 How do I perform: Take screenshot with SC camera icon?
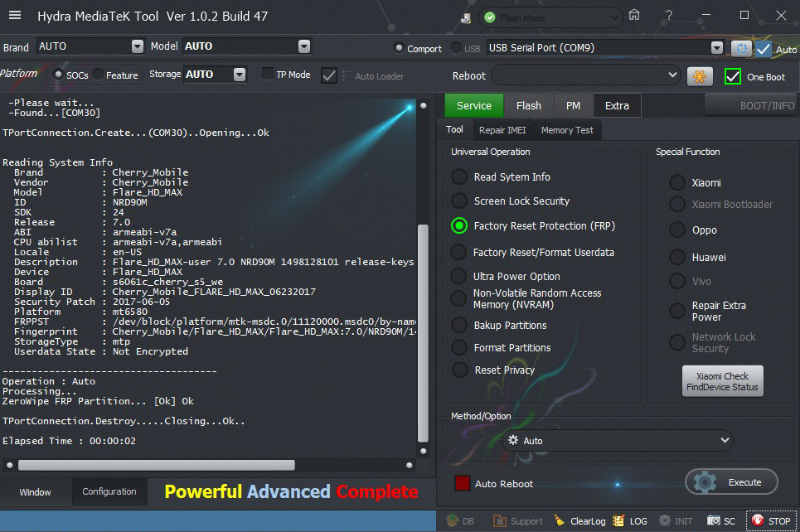pos(720,521)
